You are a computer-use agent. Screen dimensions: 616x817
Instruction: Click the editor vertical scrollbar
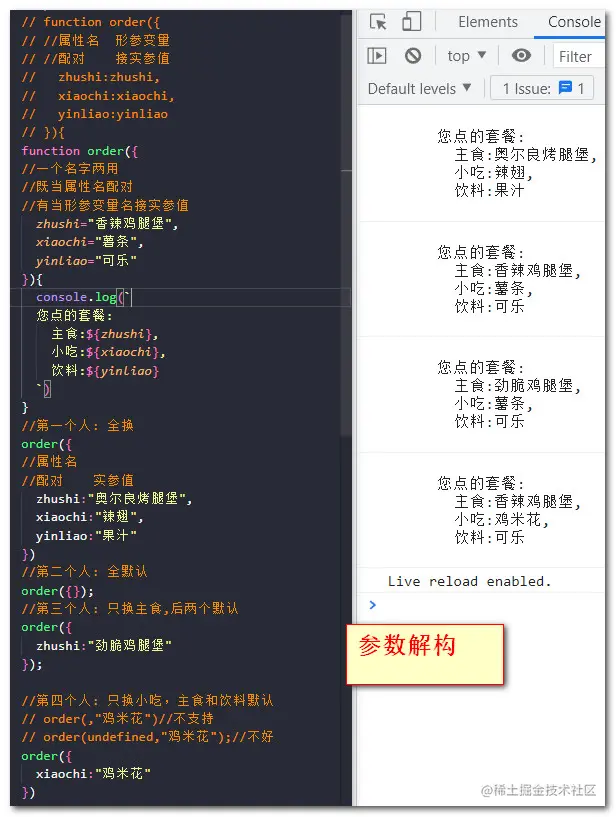[346, 224]
